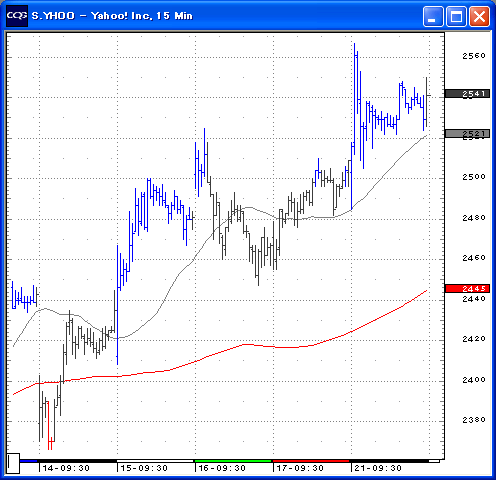Select the red 2445 price label
Viewport: 496px width, 480px height.
tap(467, 288)
